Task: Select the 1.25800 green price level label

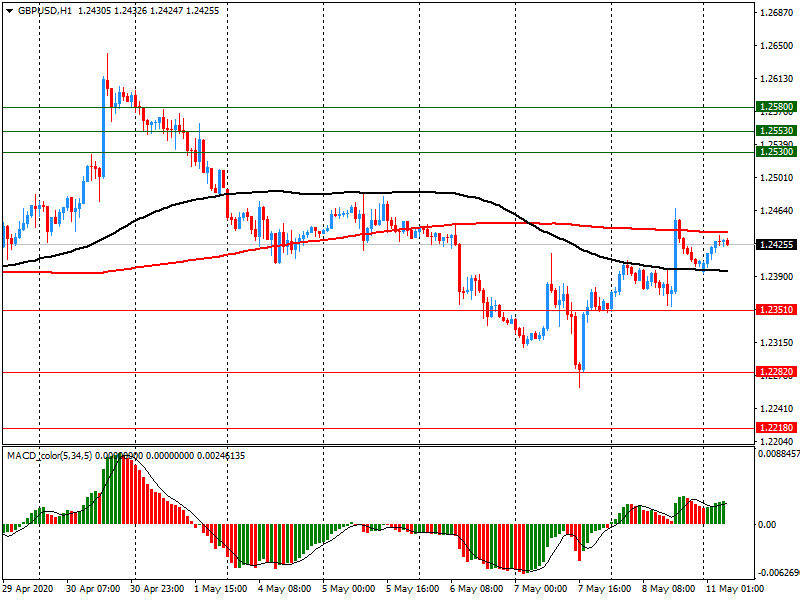Action: tap(777, 107)
